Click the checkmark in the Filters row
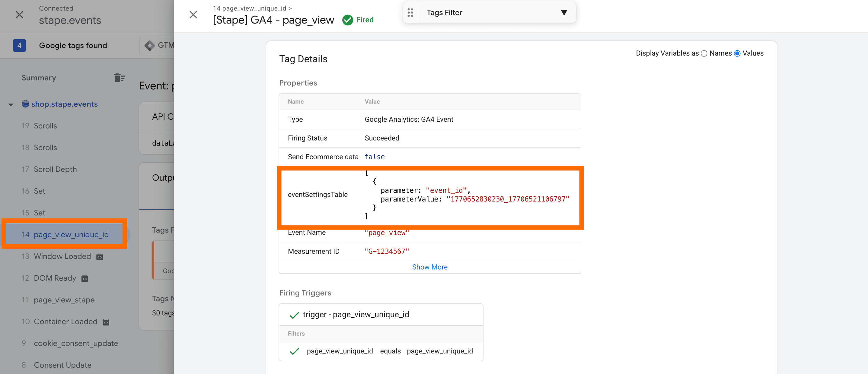 click(x=294, y=351)
